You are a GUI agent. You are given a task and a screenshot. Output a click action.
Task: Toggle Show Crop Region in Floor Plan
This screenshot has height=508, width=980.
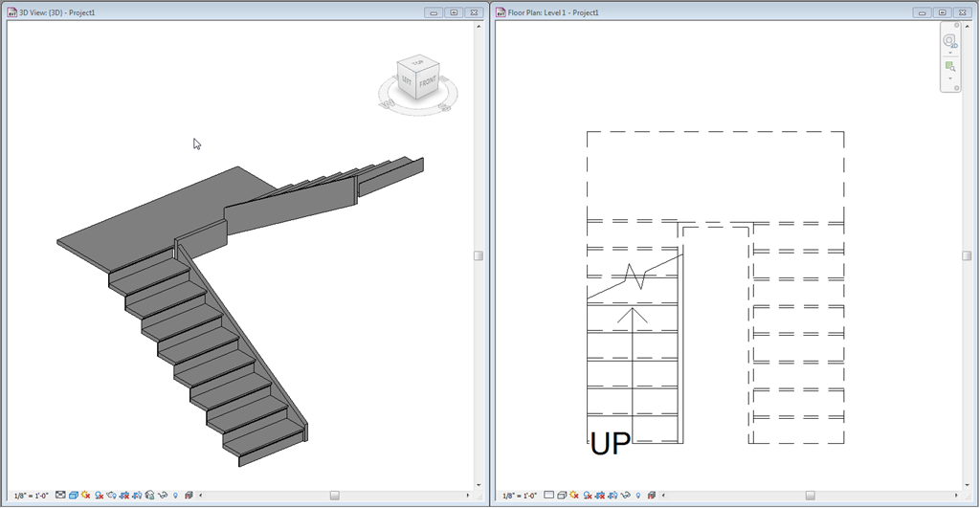[x=612, y=495]
